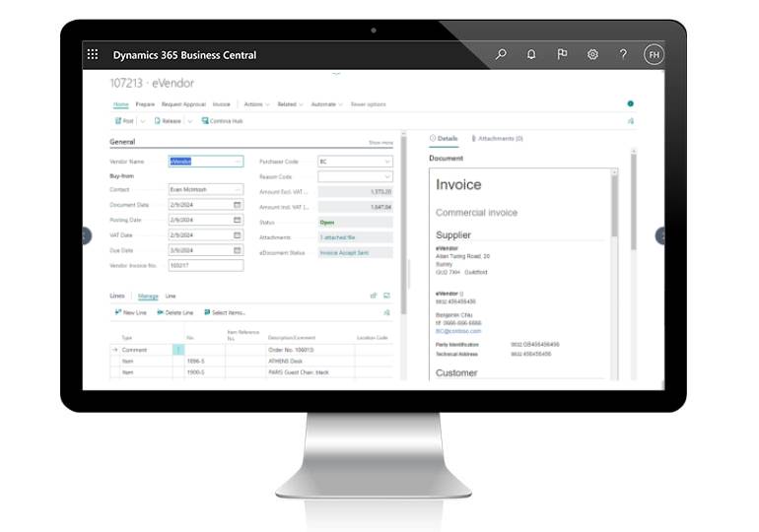This screenshot has height=532, width=759.
Task: Click the flag icon in header
Action: point(562,55)
